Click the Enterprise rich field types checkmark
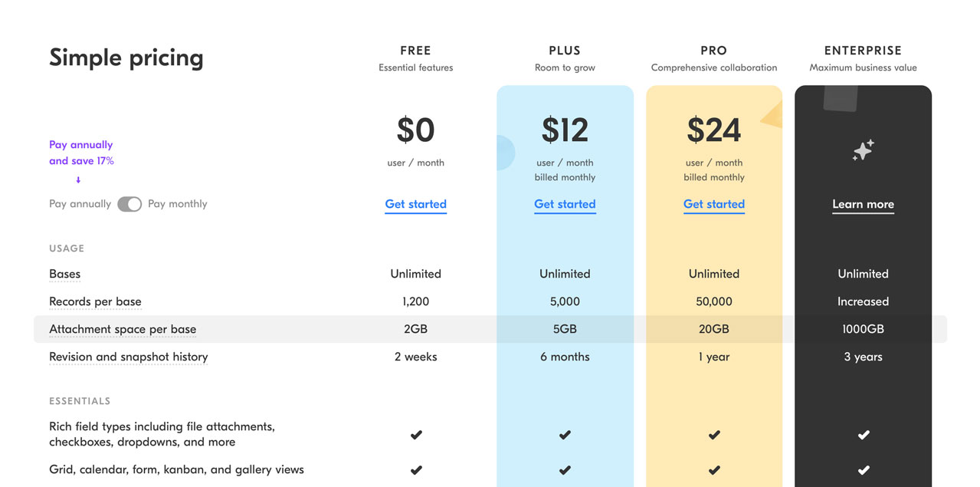The width and height of the screenshot is (980, 487). [x=864, y=435]
